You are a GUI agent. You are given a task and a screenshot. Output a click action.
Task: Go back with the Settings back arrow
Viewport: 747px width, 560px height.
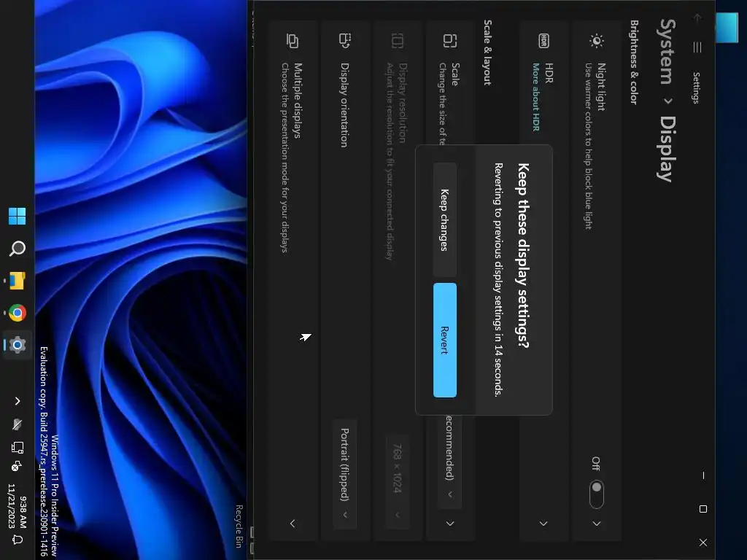pos(697,18)
